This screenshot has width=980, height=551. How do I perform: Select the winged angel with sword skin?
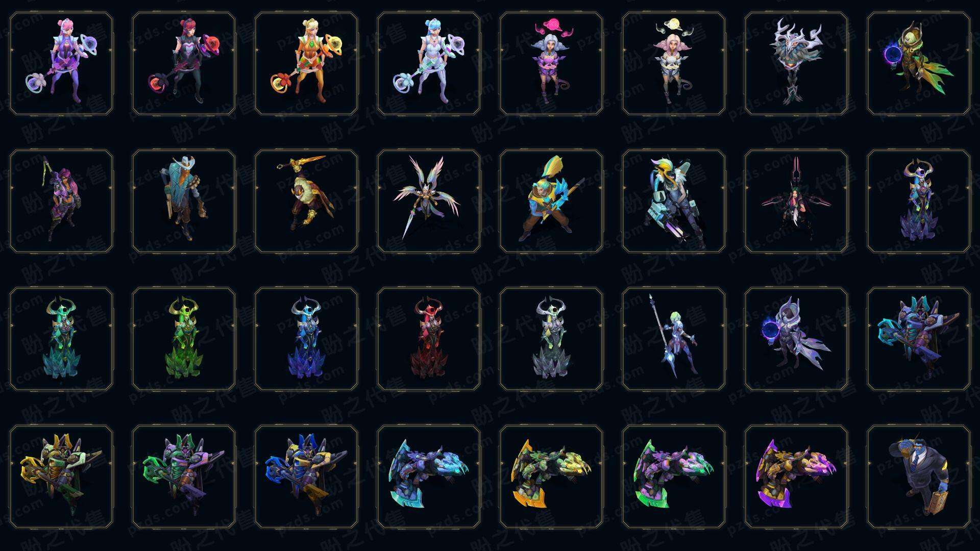[x=429, y=201]
